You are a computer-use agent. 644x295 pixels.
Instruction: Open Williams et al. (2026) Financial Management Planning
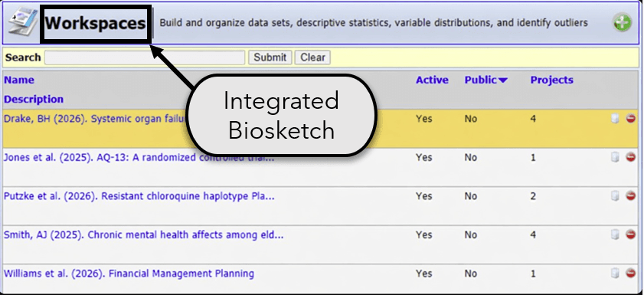[129, 274]
